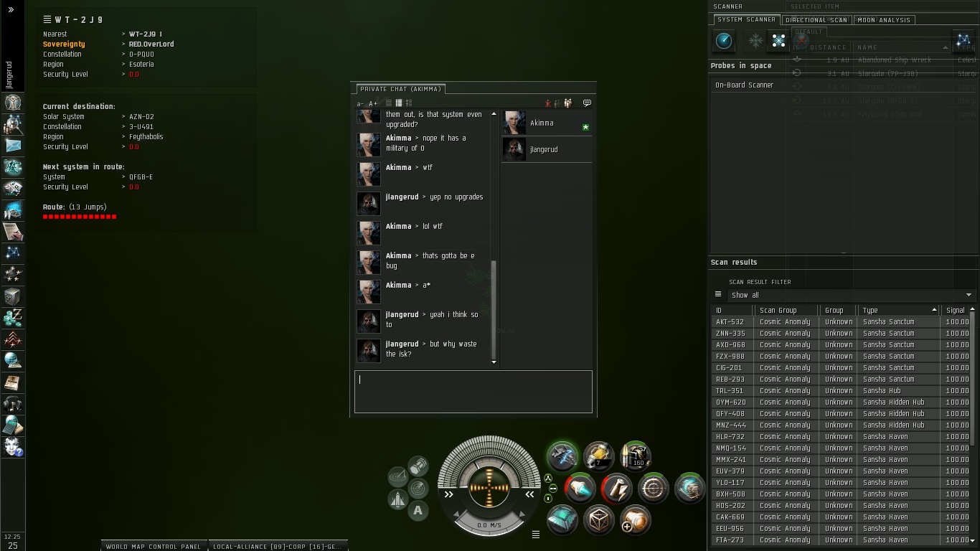This screenshot has height=551, width=980.
Task: Click the recover probes icon in scanner
Action: pos(755,41)
